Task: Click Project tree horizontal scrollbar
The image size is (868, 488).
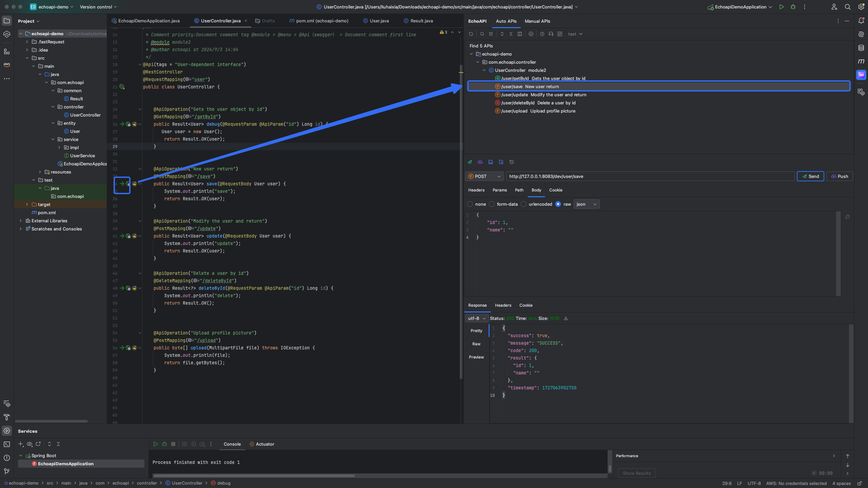Action: point(52,421)
